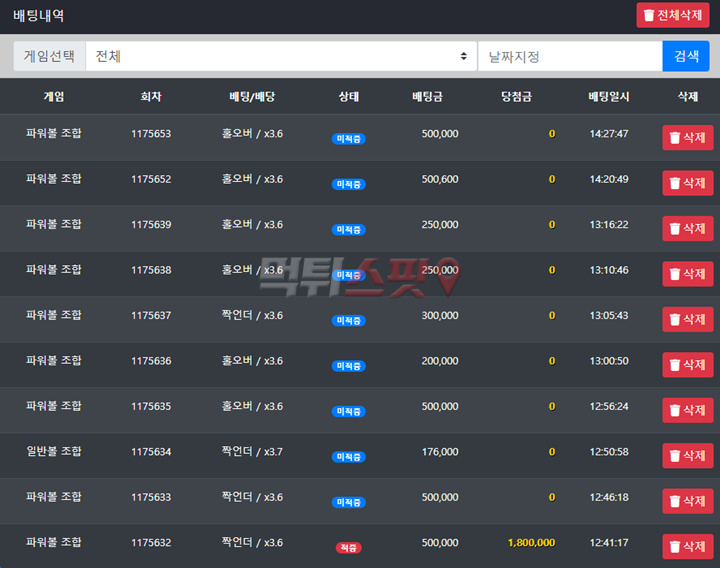Click 미적중 badge for round 1175635
The width and height of the screenshot is (720, 568).
tap(349, 411)
